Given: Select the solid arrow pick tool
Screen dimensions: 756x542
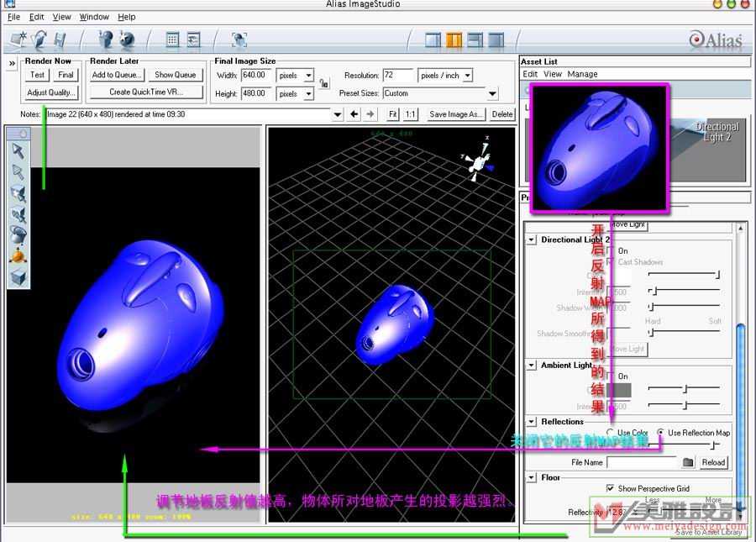Looking at the screenshot, I should 18,151.
